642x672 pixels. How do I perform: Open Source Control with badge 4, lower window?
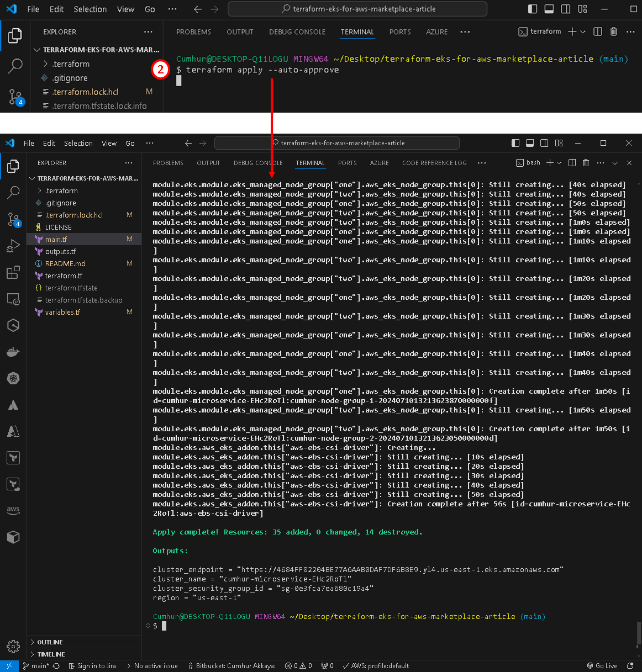coord(13,219)
